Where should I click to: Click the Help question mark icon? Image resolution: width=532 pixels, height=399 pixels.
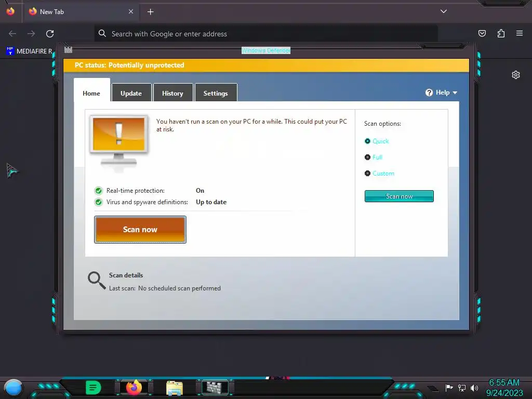(x=429, y=92)
